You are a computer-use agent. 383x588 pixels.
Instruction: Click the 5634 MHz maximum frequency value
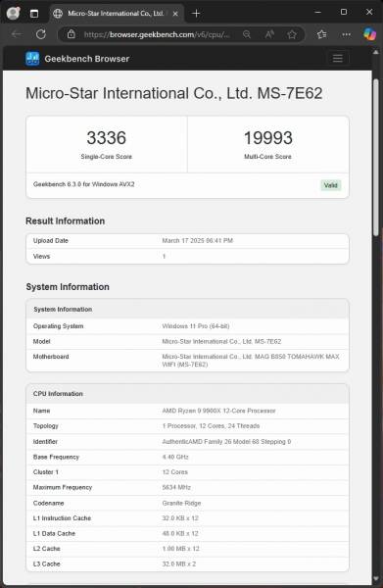tap(176, 487)
